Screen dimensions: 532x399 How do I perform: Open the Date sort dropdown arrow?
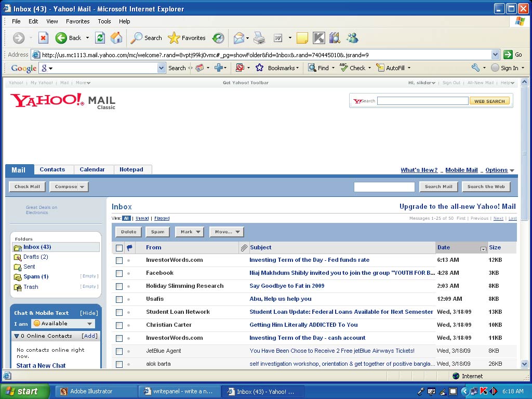pos(483,249)
